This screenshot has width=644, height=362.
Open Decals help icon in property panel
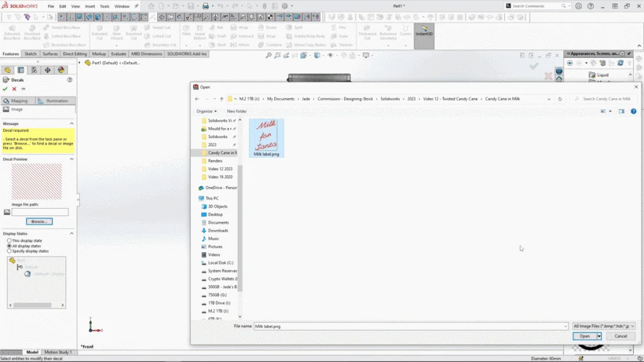click(70, 80)
